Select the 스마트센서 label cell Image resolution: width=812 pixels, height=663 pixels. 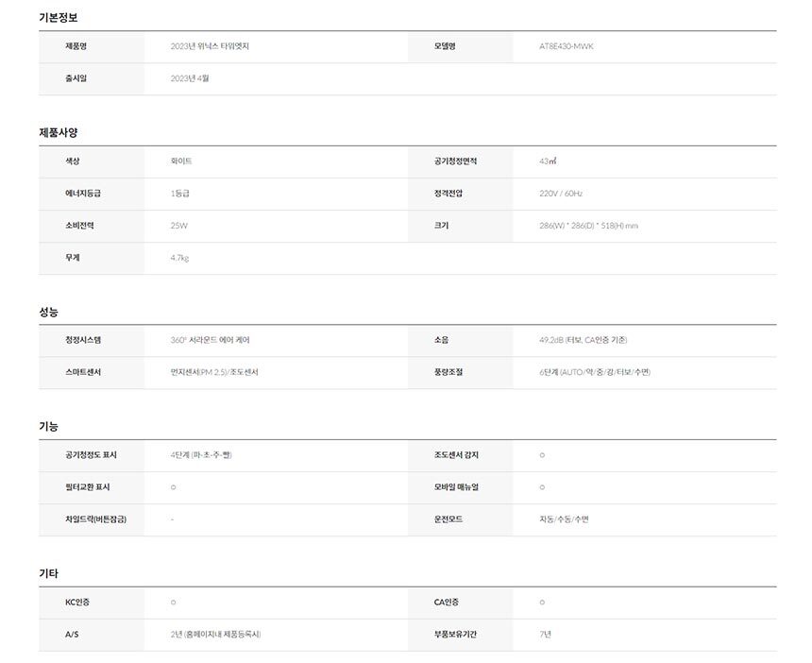[x=83, y=372]
